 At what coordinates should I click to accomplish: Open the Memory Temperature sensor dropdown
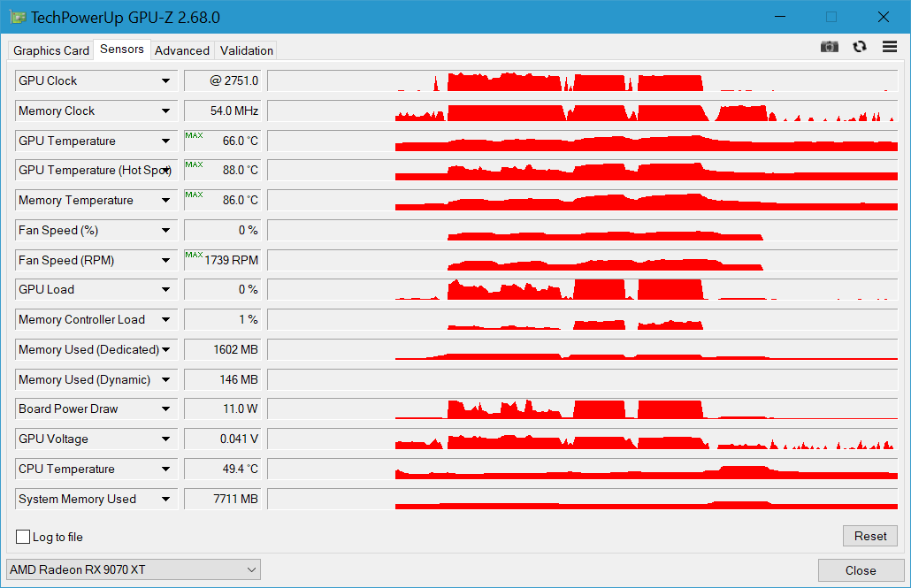point(165,201)
